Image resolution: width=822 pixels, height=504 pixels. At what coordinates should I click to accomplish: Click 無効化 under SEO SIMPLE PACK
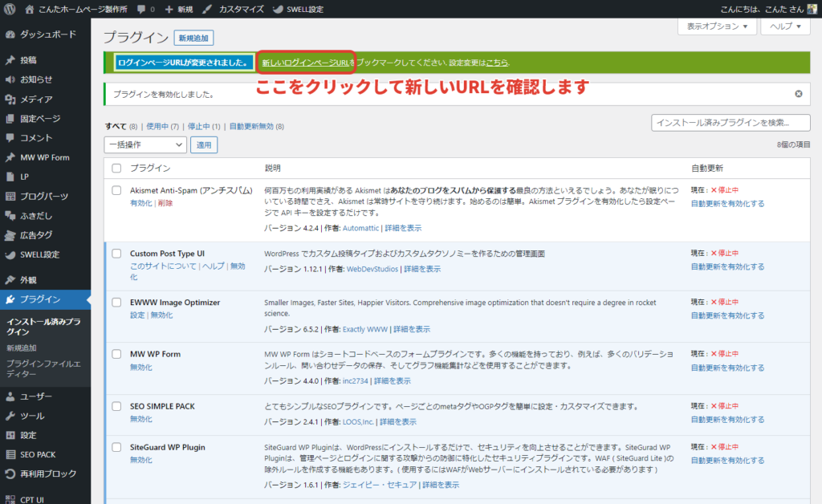point(141,419)
